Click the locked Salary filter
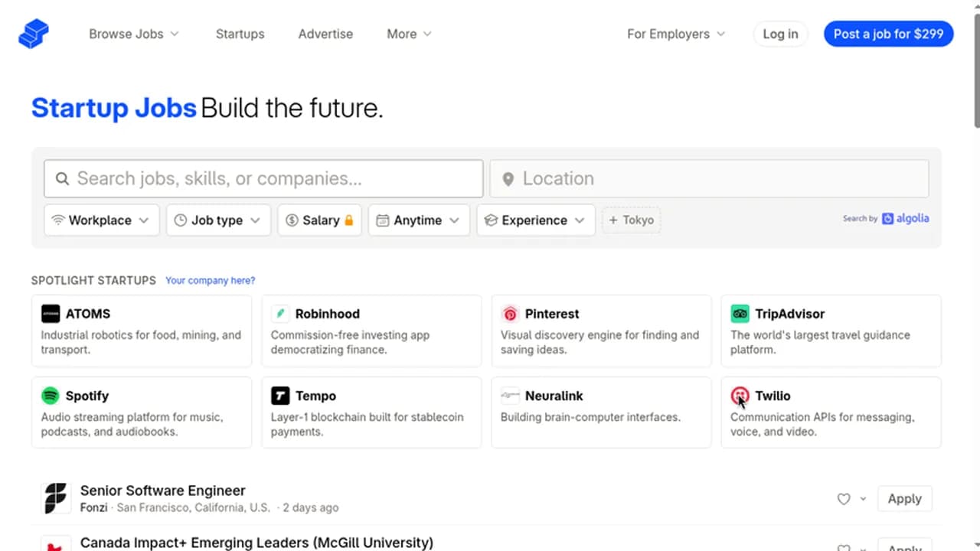Image resolution: width=980 pixels, height=551 pixels. [319, 220]
